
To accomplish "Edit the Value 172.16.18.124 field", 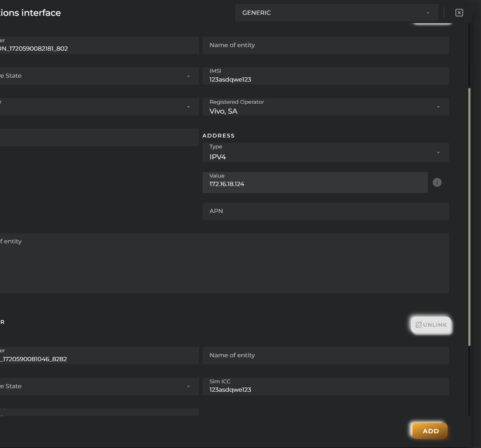I will [315, 183].
